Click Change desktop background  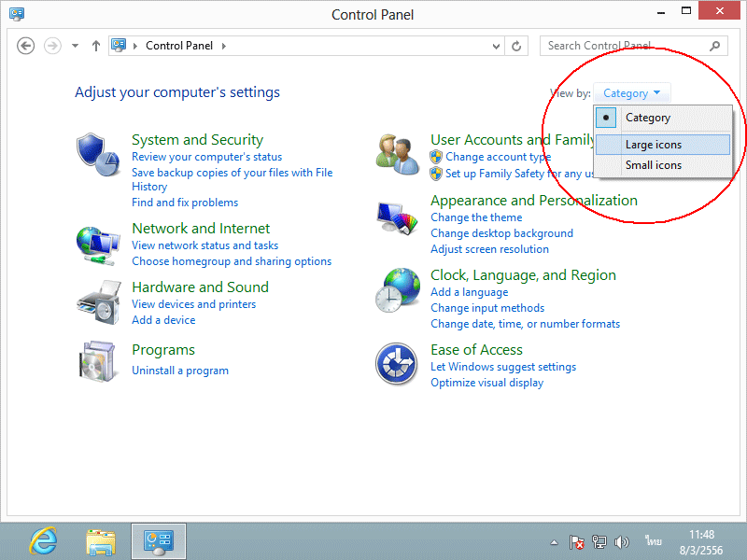point(501,233)
